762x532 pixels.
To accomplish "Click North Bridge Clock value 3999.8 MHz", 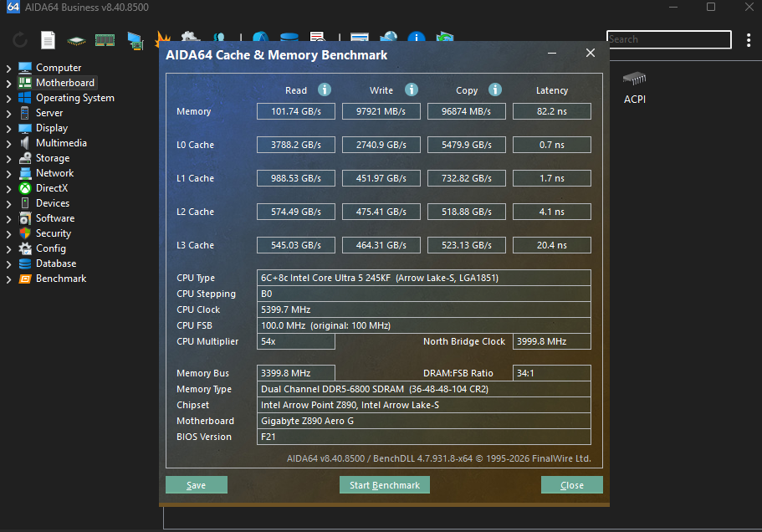I will coord(552,341).
